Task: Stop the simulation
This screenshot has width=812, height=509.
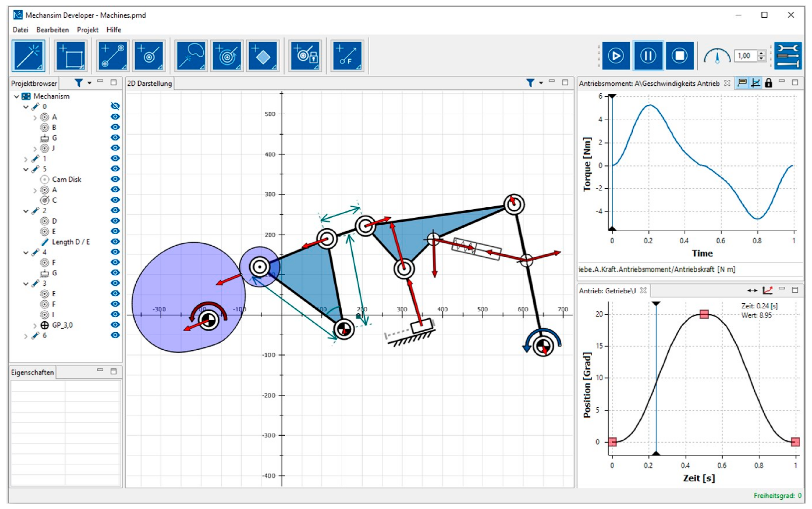Action: coord(680,56)
